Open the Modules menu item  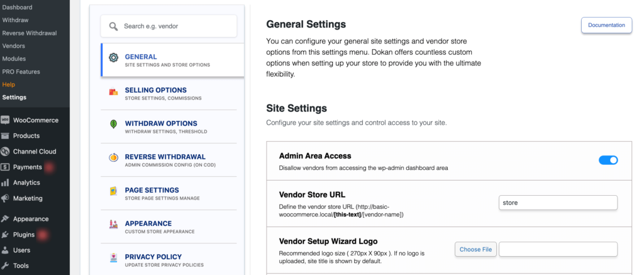pos(14,59)
